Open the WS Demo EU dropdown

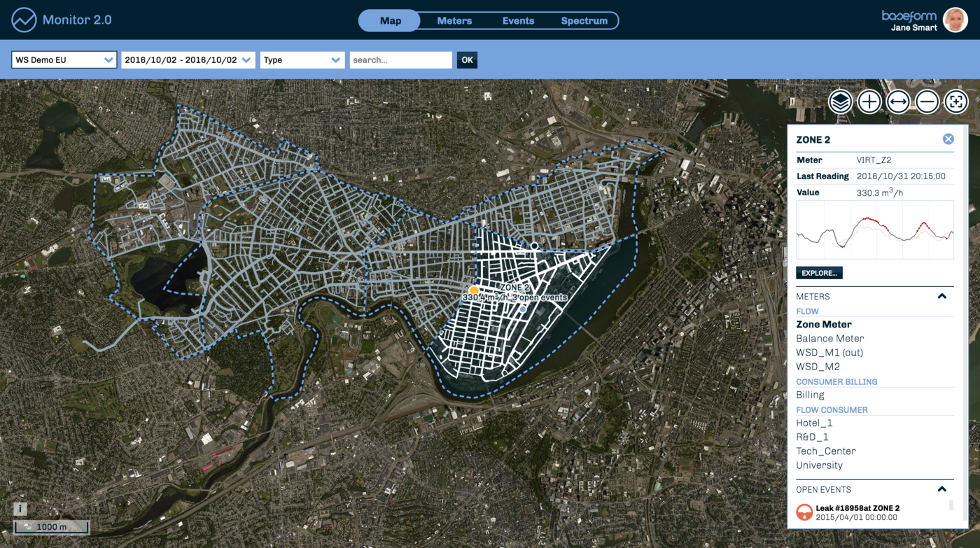point(64,60)
